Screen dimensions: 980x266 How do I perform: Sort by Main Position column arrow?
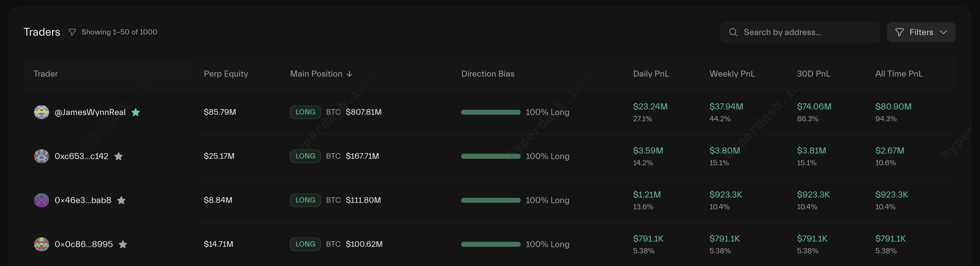coord(350,74)
